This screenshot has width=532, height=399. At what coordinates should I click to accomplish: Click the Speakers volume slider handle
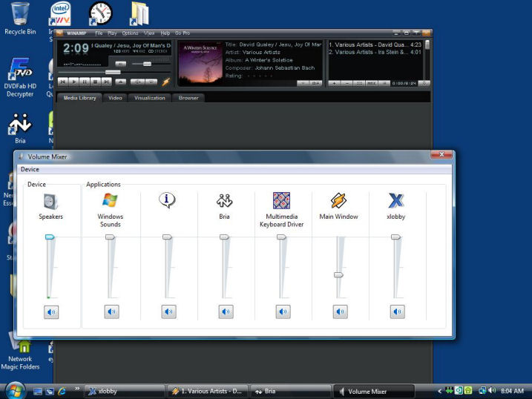[x=50, y=237]
